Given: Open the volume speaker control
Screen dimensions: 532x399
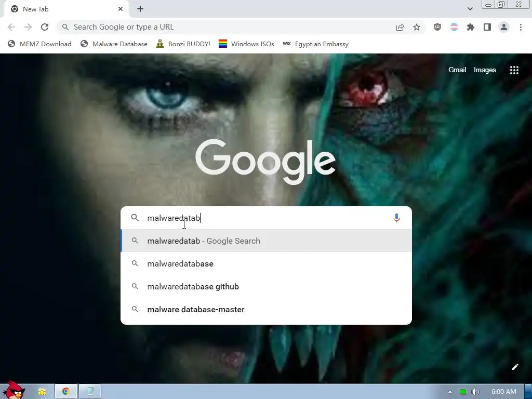Looking at the screenshot, I should (475, 392).
